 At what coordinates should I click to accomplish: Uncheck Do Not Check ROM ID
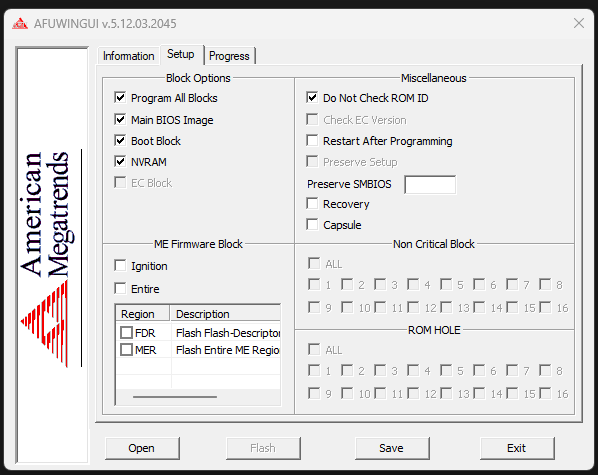coord(312,98)
